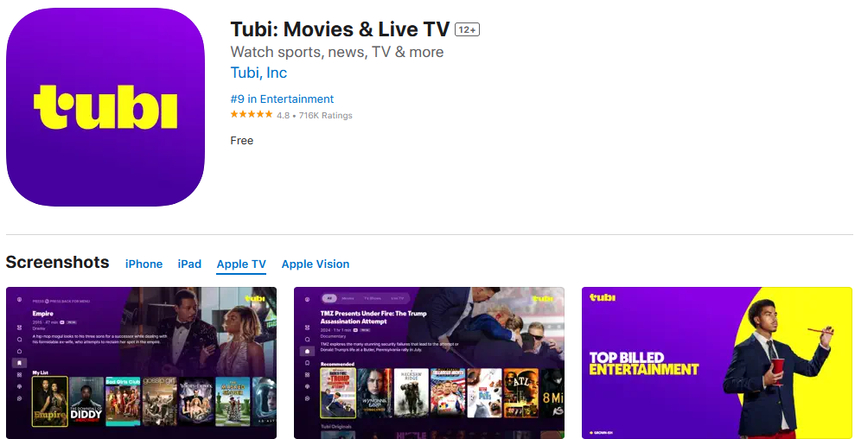Switch screenshots to the iPad tab

[189, 264]
